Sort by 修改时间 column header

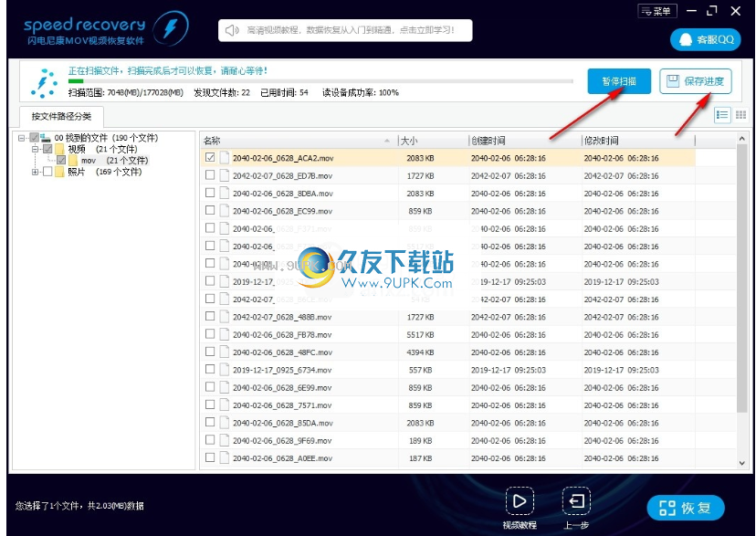[x=638, y=141]
